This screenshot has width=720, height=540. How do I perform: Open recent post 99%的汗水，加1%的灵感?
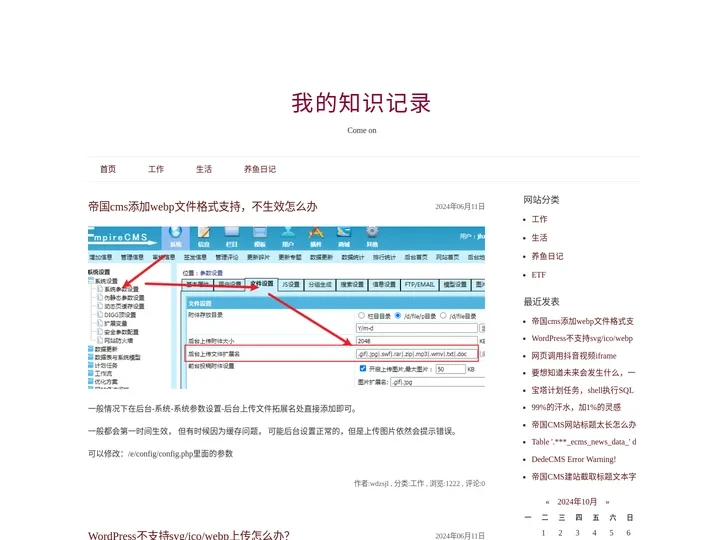pyautogui.click(x=576, y=407)
